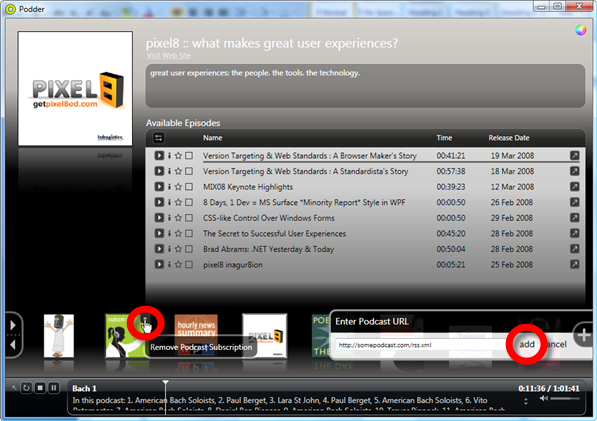
Task: Check the box for The Secret to Successful User Experiences
Action: (189, 233)
